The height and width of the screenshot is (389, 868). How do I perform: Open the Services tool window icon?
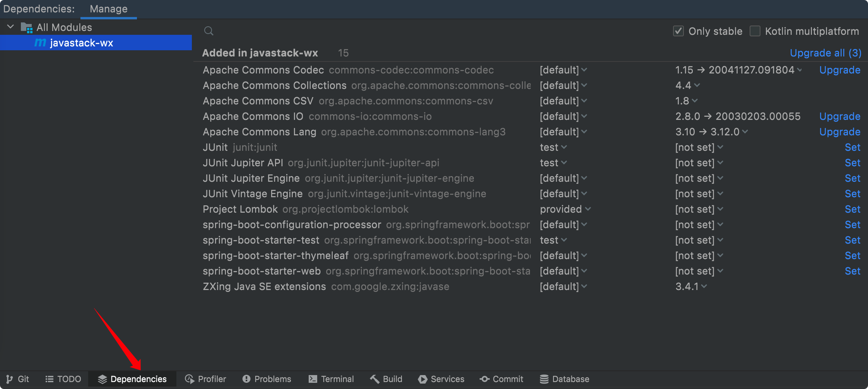click(423, 379)
